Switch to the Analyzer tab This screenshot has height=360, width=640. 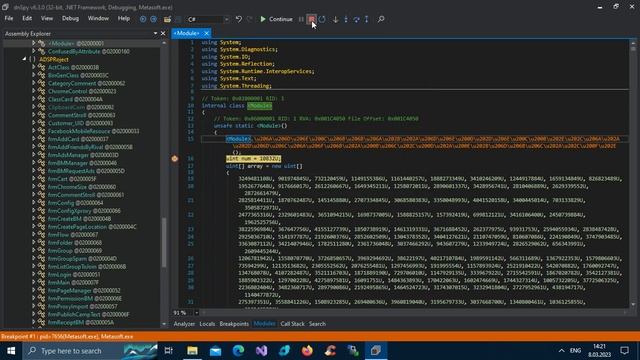click(x=184, y=324)
